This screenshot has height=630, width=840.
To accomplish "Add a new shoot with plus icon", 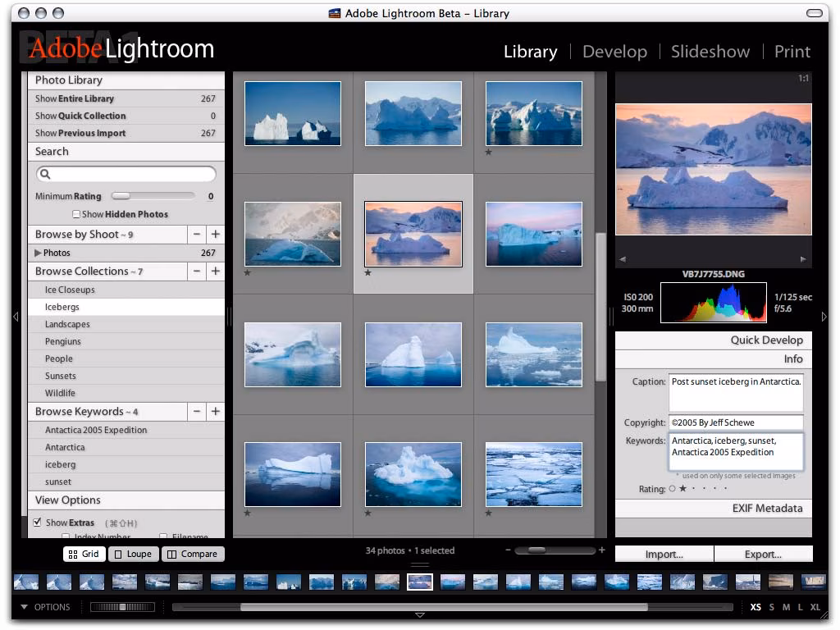I will [x=215, y=235].
